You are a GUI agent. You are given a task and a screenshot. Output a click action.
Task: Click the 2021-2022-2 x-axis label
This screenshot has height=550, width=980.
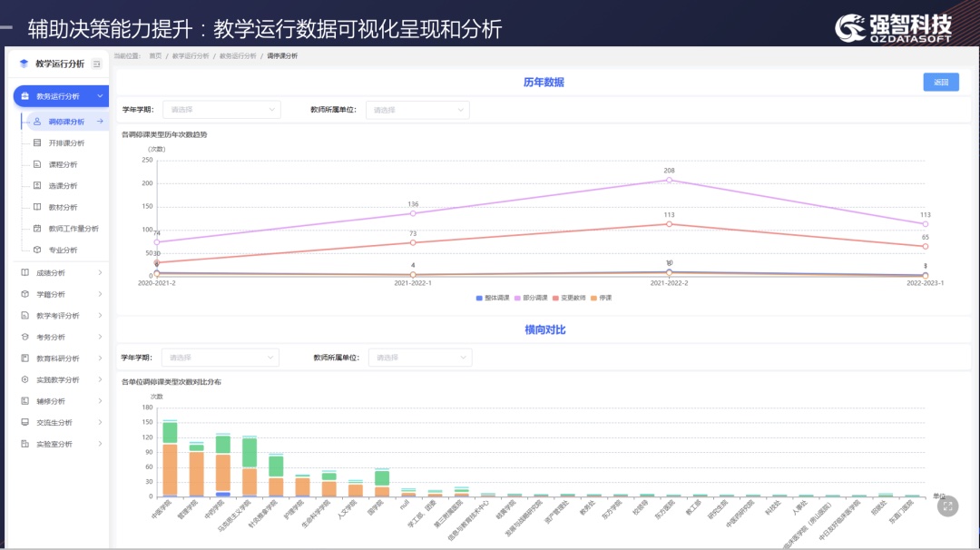(669, 283)
